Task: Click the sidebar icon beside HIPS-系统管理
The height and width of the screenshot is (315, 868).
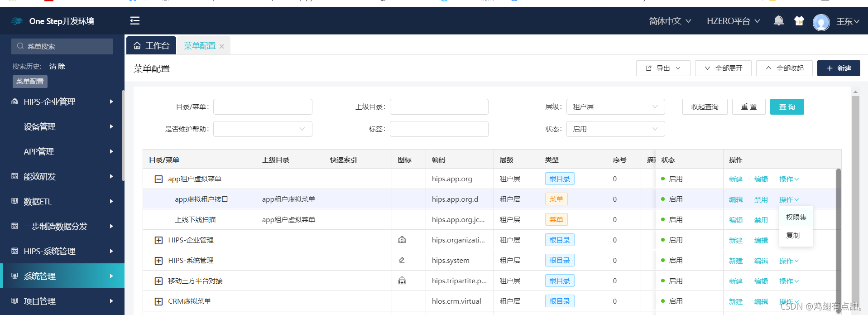Action: pos(15,251)
